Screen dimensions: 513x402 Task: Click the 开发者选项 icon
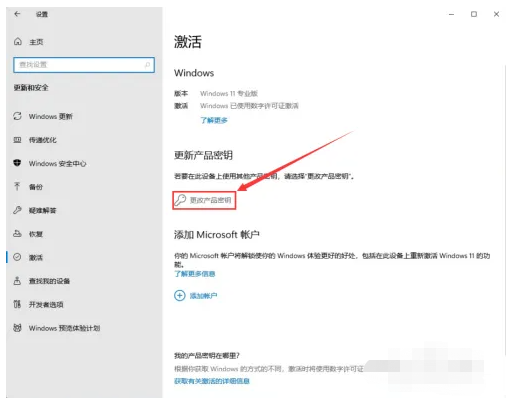17,304
